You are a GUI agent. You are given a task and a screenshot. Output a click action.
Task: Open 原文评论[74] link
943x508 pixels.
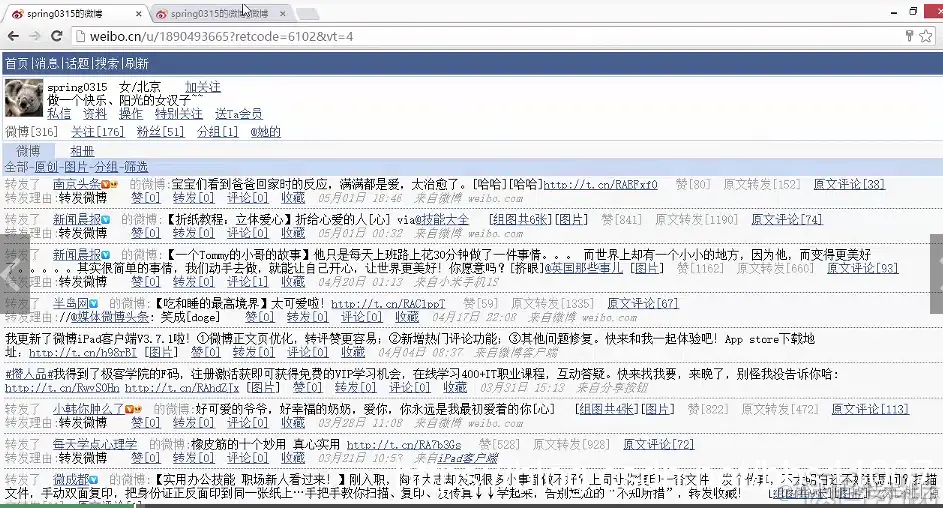coord(787,219)
